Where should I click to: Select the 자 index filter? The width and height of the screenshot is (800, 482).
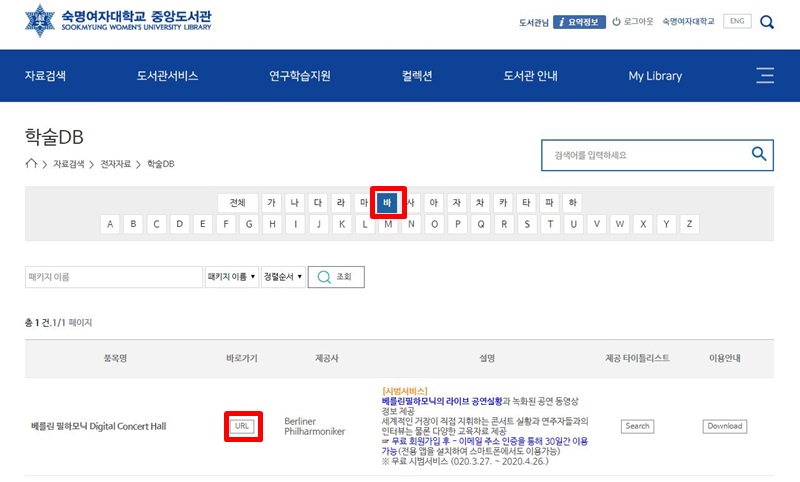point(457,203)
